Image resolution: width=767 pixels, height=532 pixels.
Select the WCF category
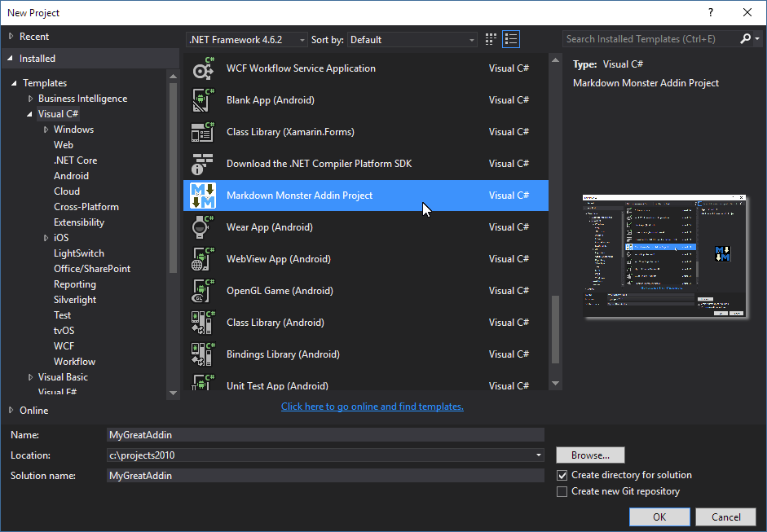pyautogui.click(x=64, y=346)
